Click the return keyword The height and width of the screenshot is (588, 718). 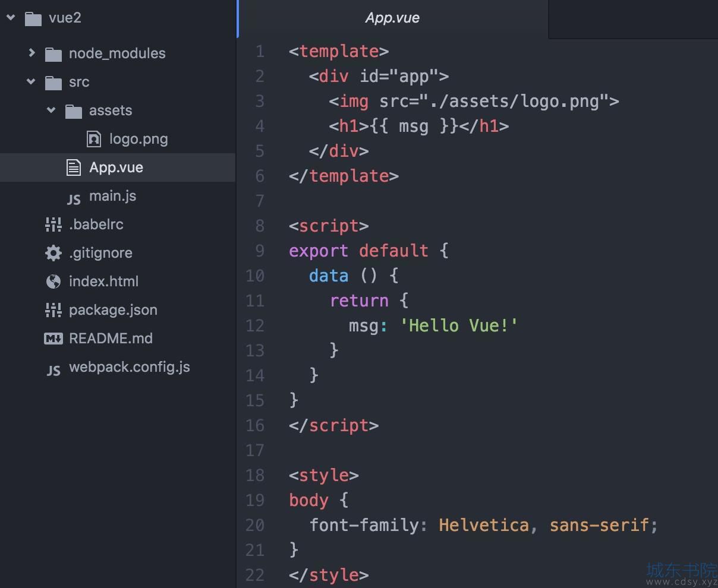359,301
